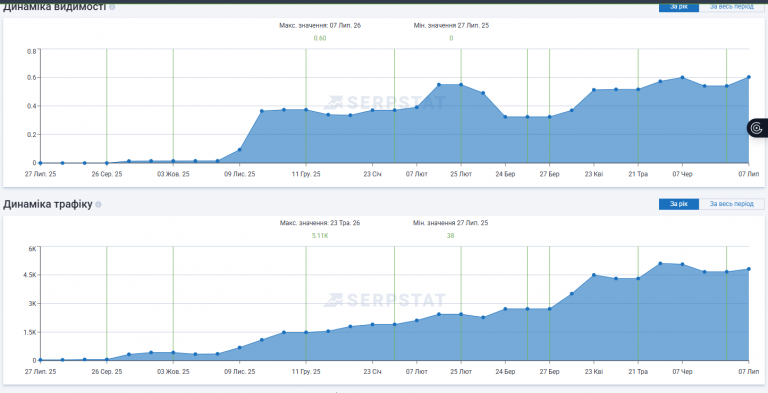768x393 pixels.
Task: Click last visibility data point at 07 Лип
Action: pyautogui.click(x=748, y=77)
